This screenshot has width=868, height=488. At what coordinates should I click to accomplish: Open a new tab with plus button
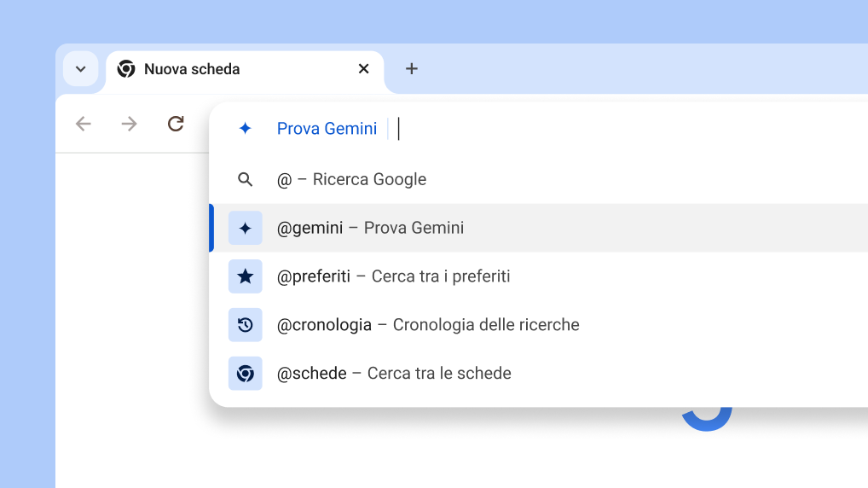411,69
